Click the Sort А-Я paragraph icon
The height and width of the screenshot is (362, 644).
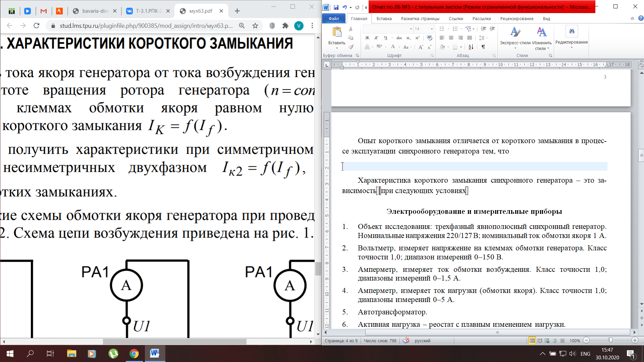pyautogui.click(x=471, y=47)
